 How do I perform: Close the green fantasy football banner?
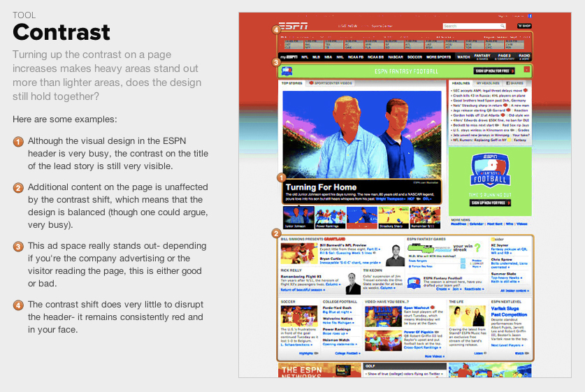tap(527, 69)
